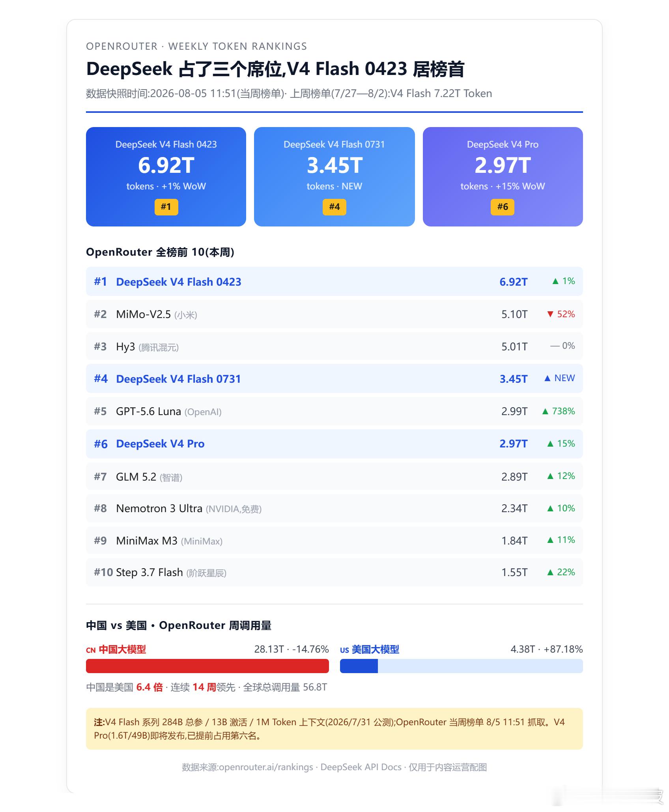The height and width of the screenshot is (812, 669).
Task: Click the 'OpenRouter 全榜前 10(本周)' heading
Action: click(160, 252)
